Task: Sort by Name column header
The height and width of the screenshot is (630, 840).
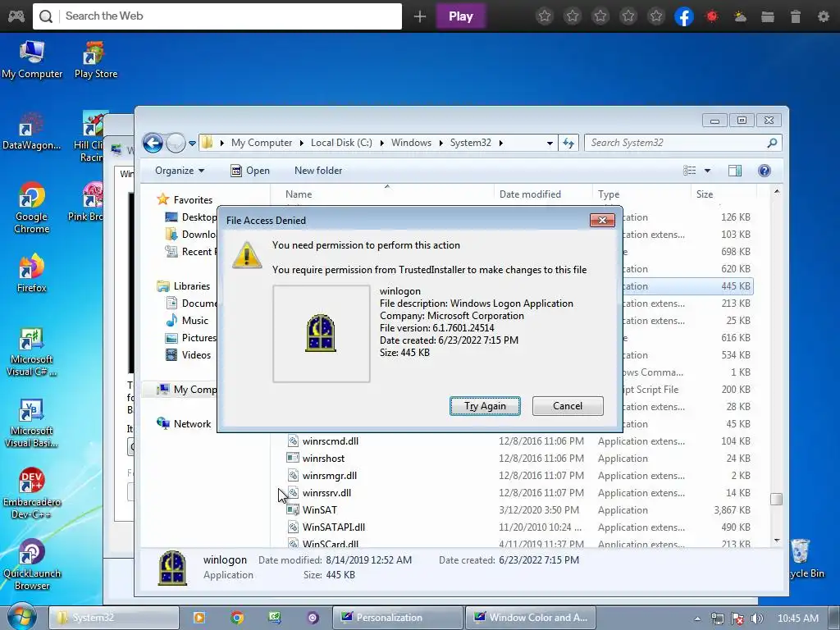Action: coord(384,194)
